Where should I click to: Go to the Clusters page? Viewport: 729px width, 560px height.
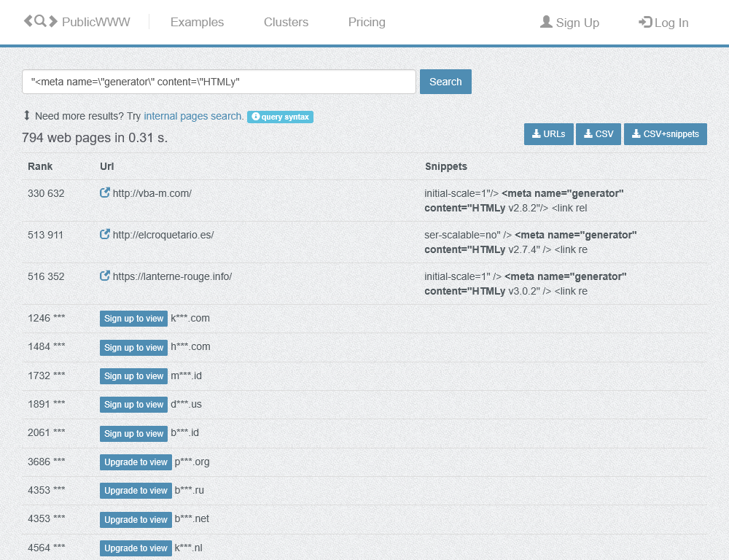coord(286,23)
